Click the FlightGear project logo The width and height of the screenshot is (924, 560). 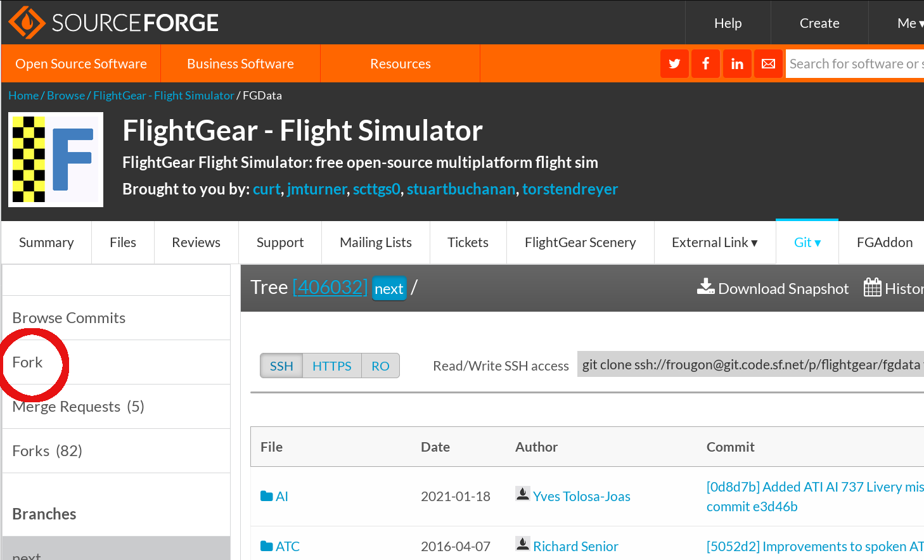(56, 160)
